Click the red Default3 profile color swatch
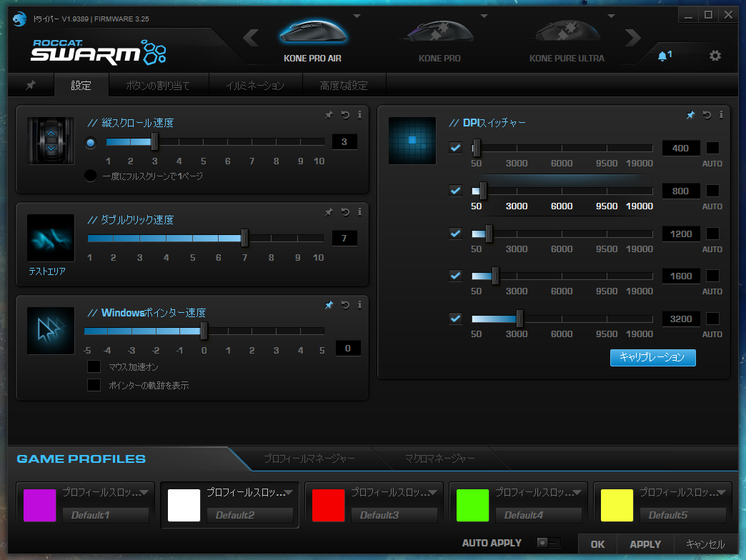 point(328,505)
